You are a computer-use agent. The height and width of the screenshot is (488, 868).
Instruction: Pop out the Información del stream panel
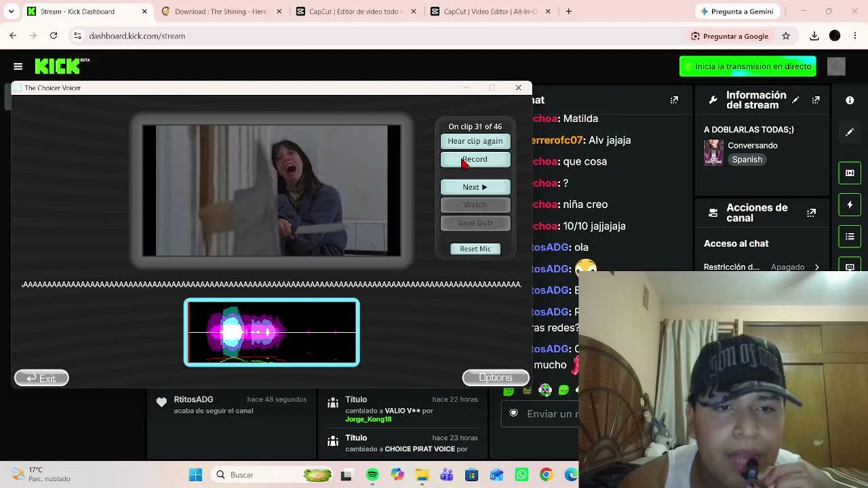(x=816, y=100)
